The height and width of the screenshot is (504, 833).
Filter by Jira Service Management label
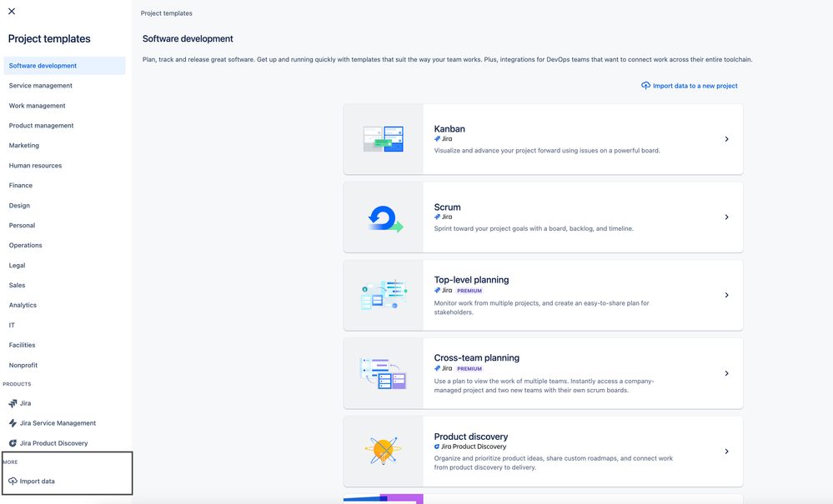[58, 423]
